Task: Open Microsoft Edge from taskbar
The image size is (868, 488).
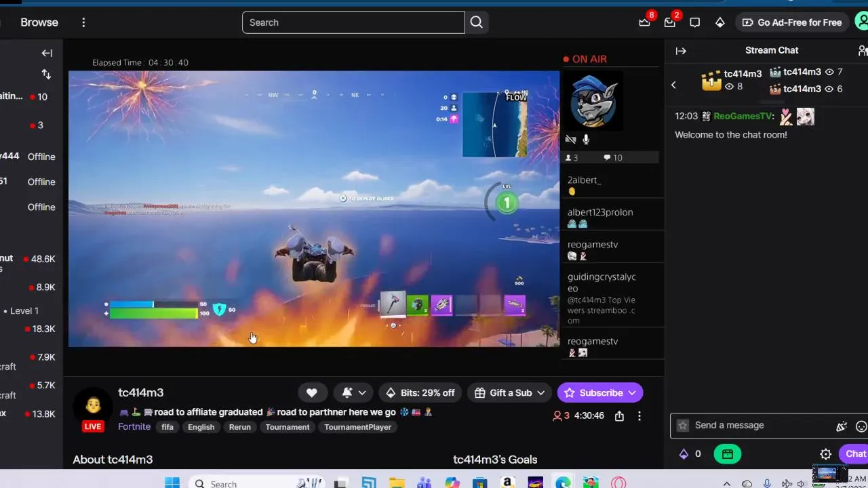Action: point(563,483)
